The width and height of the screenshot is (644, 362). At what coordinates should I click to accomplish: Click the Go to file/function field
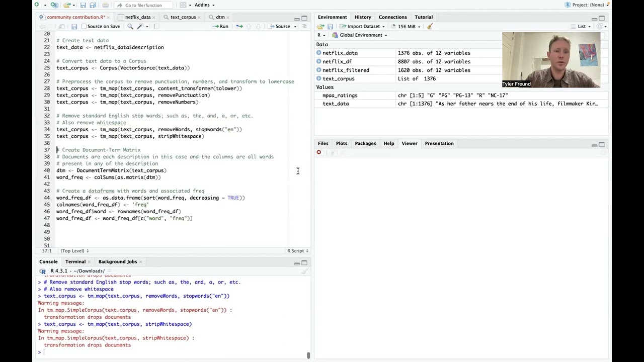pos(143,5)
